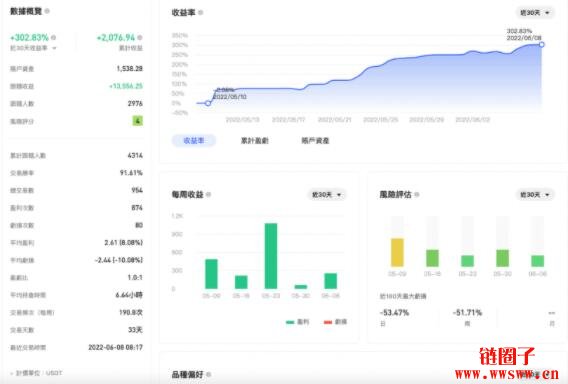568x384 pixels.
Task: Click the yellow 05-09 risk bar
Action: click(397, 252)
